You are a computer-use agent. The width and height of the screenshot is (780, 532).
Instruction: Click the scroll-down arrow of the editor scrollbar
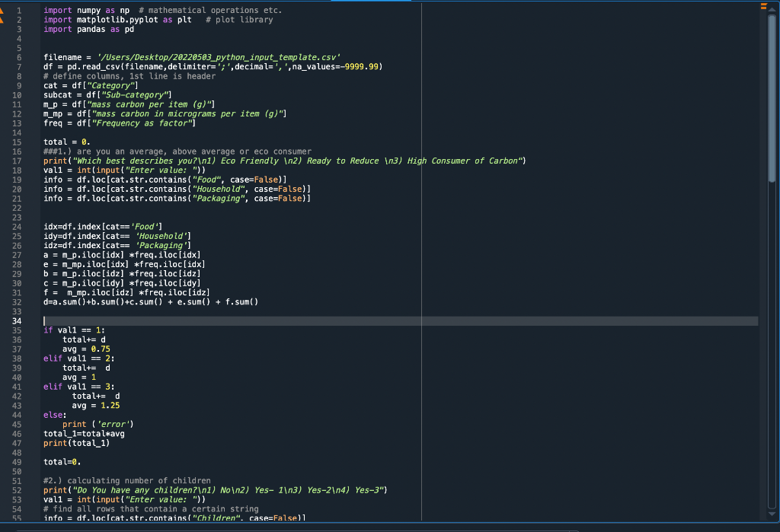772,514
